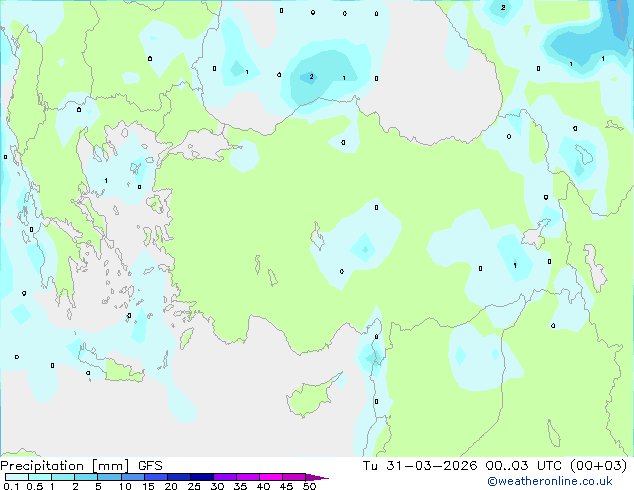The height and width of the screenshot is (490, 634).
Task: Choose the dark navy swatch between 25 and 30
Action: (202, 477)
